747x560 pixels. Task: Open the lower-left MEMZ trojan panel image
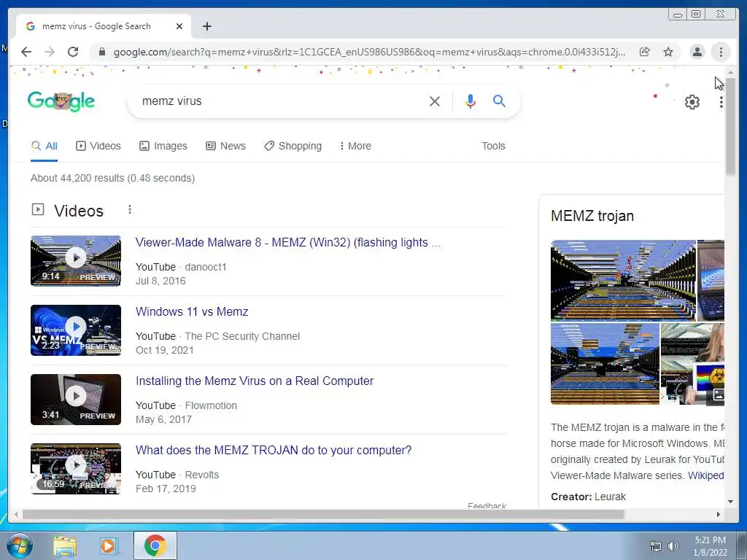click(x=605, y=364)
